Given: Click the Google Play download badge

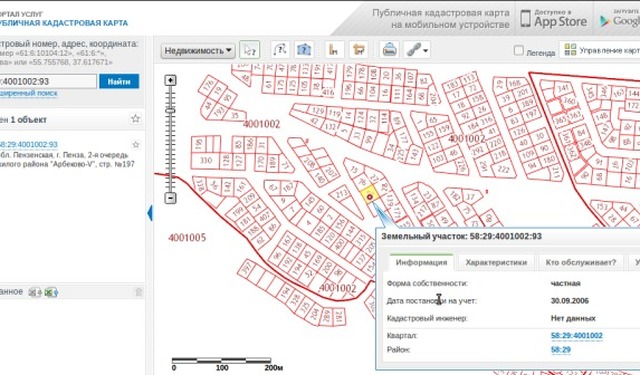Looking at the screenshot, I should (618, 19).
